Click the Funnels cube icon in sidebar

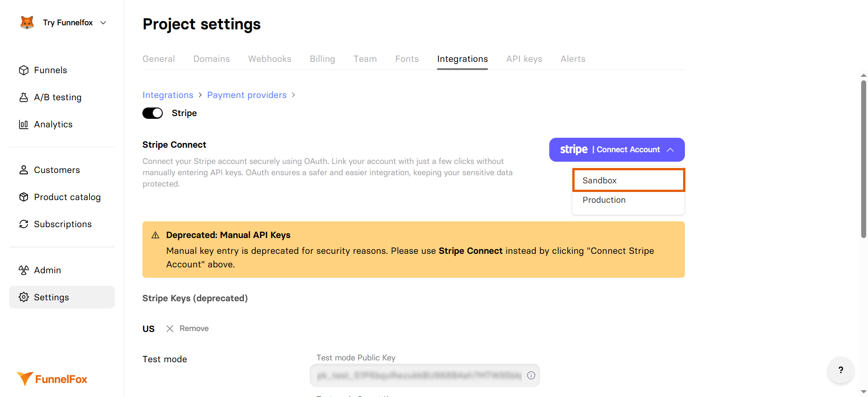tap(24, 70)
